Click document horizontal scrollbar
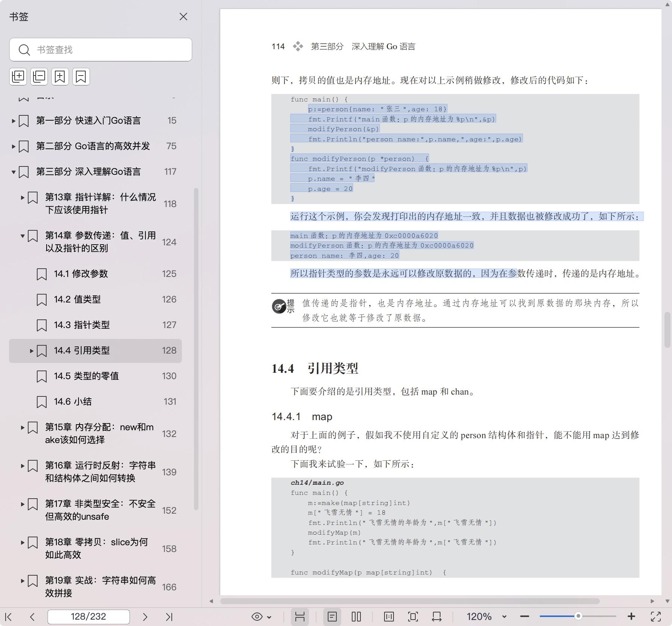This screenshot has width=672, height=626. click(x=410, y=601)
